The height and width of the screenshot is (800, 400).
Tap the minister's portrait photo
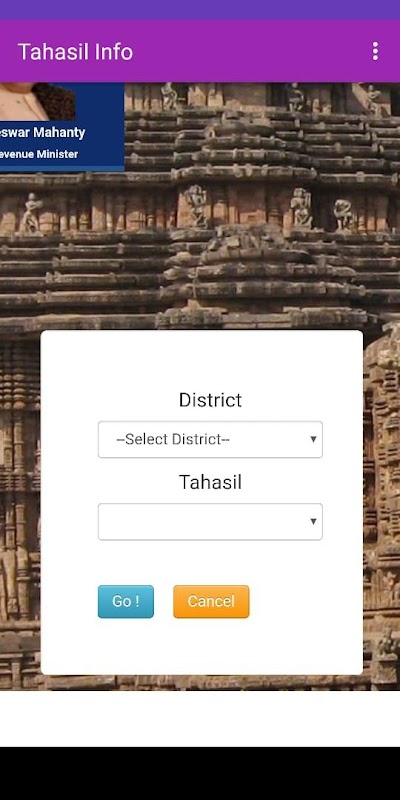pyautogui.click(x=37, y=102)
